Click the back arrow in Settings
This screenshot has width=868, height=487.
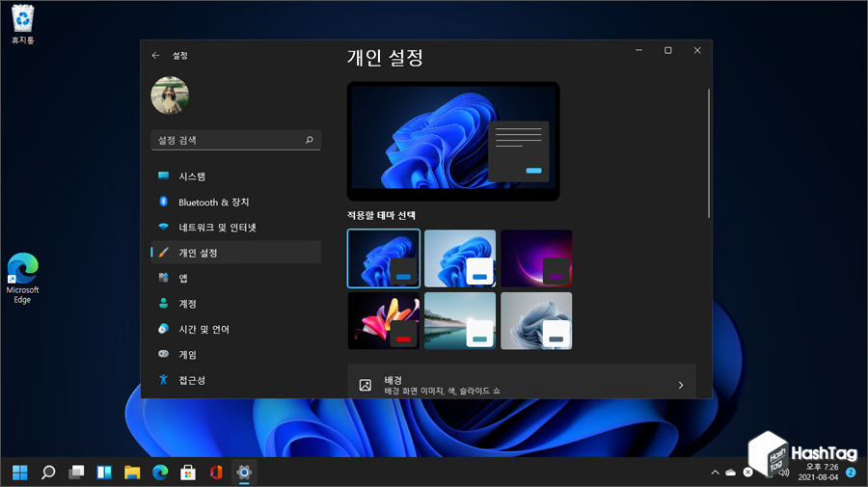[x=155, y=55]
